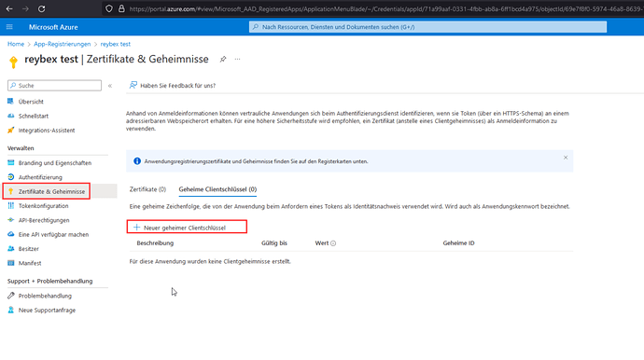Focus the Azure global search box
Image resolution: width=644 pixels, height=360 pixels.
pos(427,27)
